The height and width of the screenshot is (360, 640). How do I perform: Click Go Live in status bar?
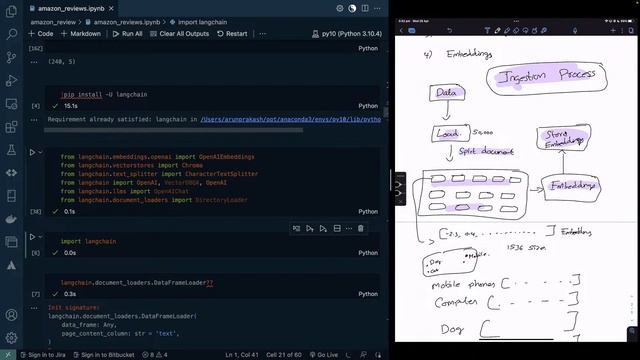click(x=324, y=355)
